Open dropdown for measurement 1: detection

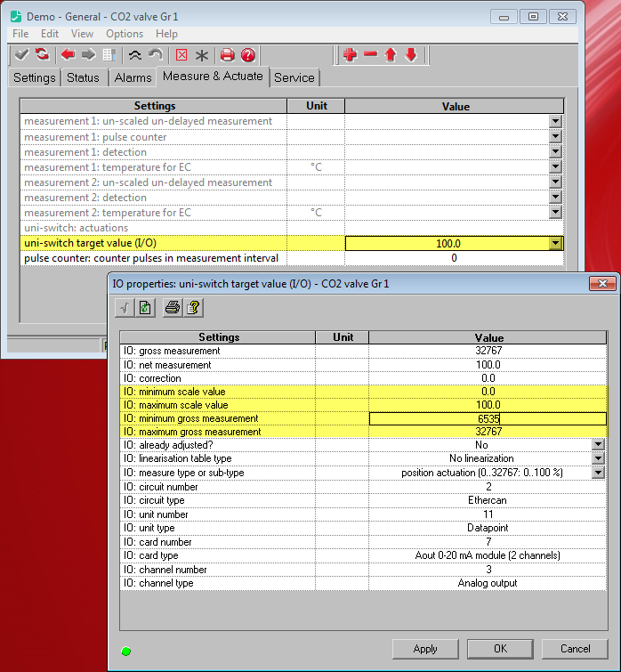(555, 151)
